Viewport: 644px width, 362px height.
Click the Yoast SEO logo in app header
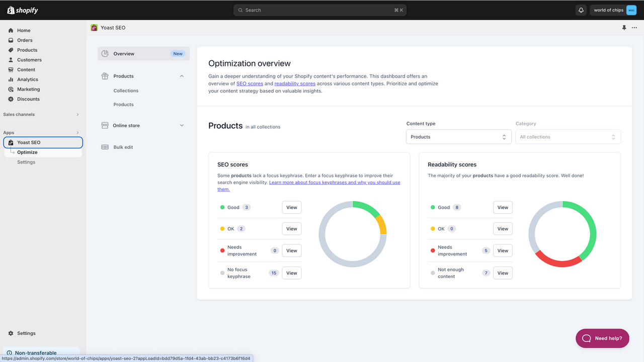click(x=94, y=28)
